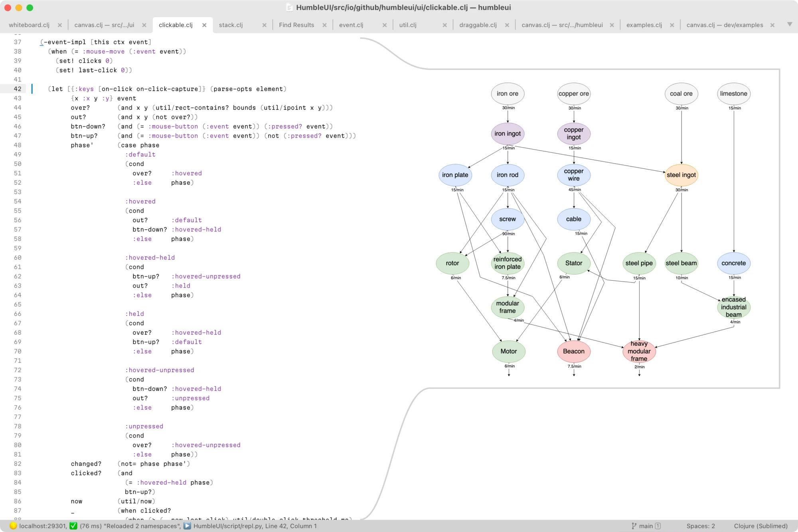Screen dimensions: 798x532
Task: Open the tab overflow dropdown arrow
Action: (x=790, y=24)
